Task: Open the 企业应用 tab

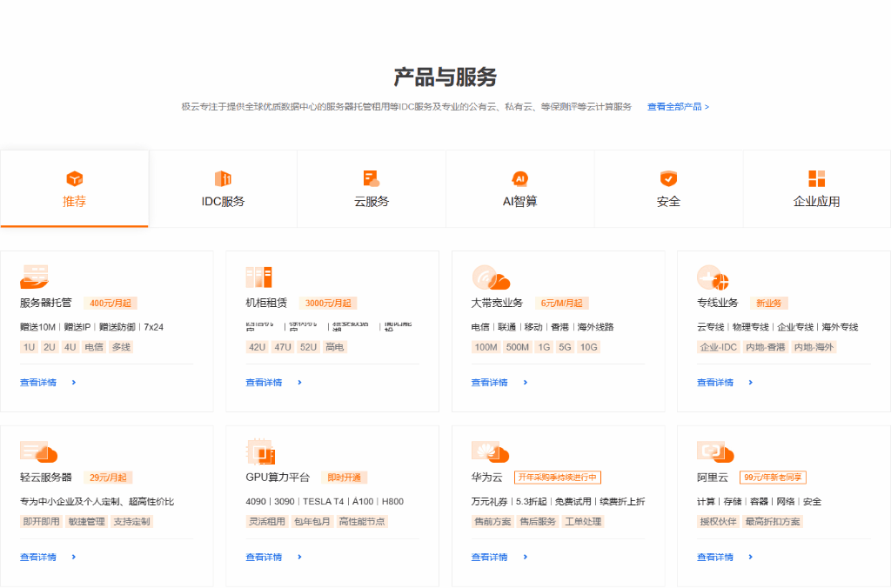Action: tap(816, 189)
